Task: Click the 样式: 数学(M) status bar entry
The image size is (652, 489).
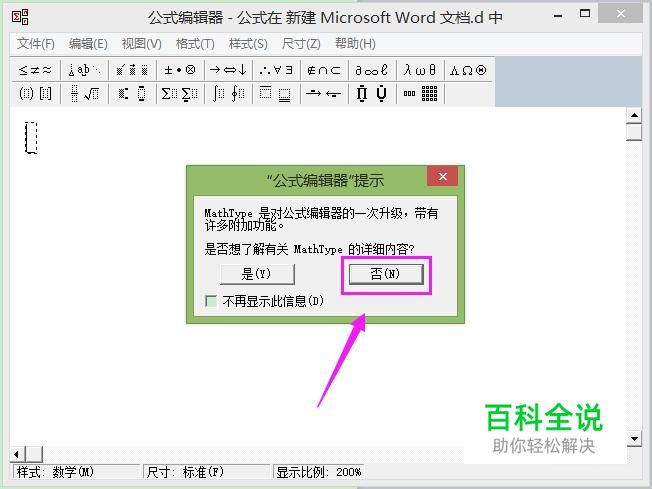Action: (76, 472)
